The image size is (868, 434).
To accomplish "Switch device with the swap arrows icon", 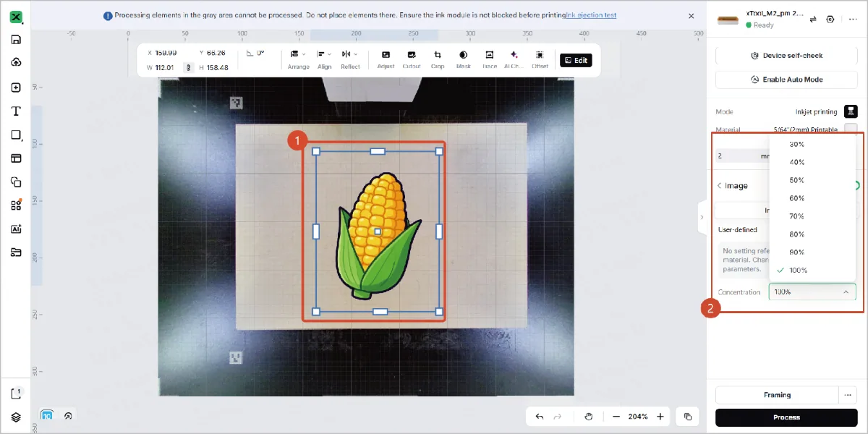I will [x=813, y=20].
